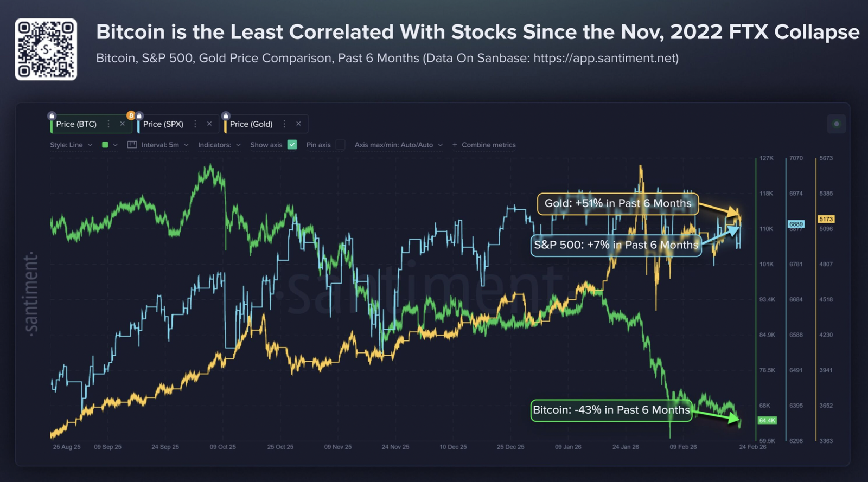The image size is (868, 482).
Task: Click the QR code image
Action: (46, 49)
